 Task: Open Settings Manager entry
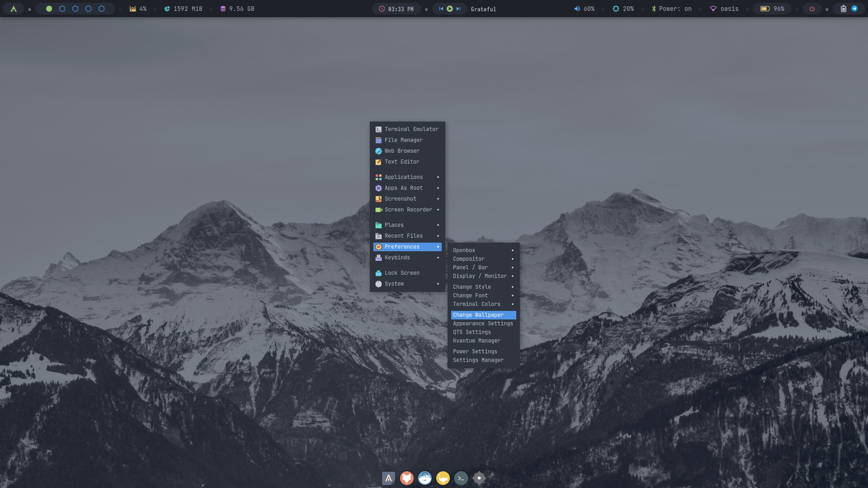pyautogui.click(x=478, y=360)
